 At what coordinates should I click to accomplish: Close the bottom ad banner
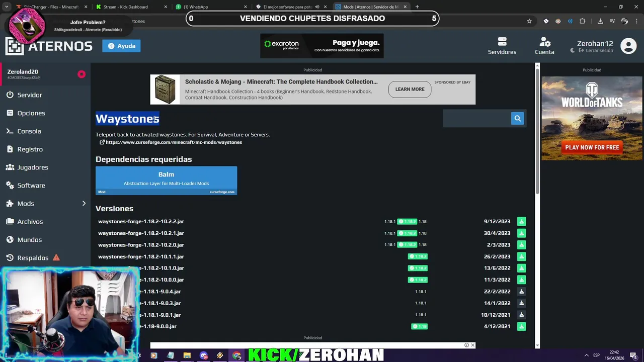473,345
